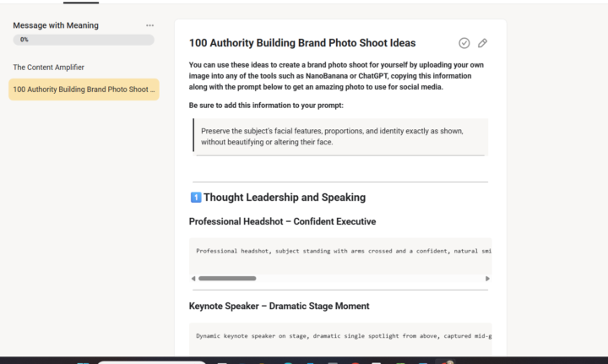Click the horizontal scrollbar thumb under headshot prompt
Screen dimensions: 608x364
226,278
